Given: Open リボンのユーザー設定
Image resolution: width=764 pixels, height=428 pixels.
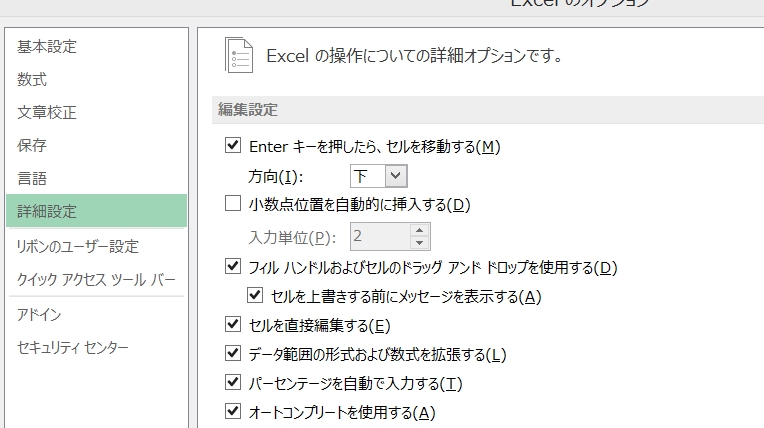Looking at the screenshot, I should (x=78, y=247).
